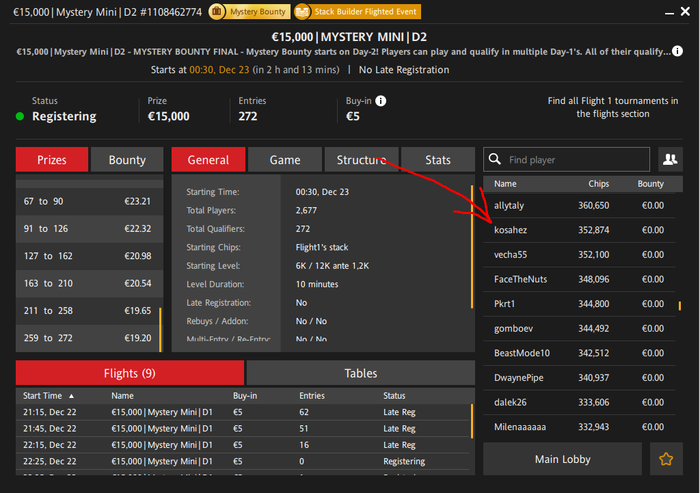Click the prizes list scrollbar

tap(160, 329)
